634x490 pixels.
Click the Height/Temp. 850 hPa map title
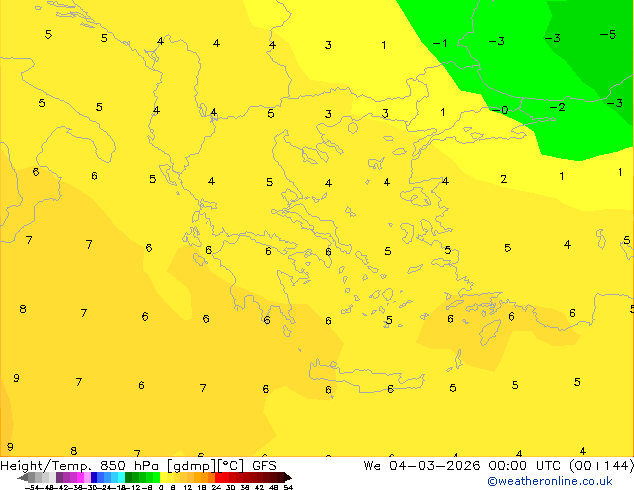click(80, 466)
